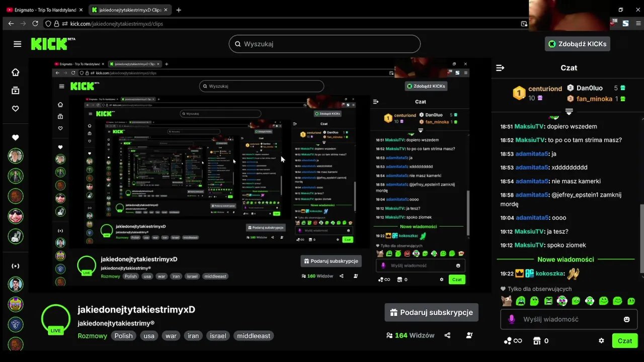Select the middleeast tag
Screen dimensions: 644x362
pyautogui.click(x=254, y=336)
